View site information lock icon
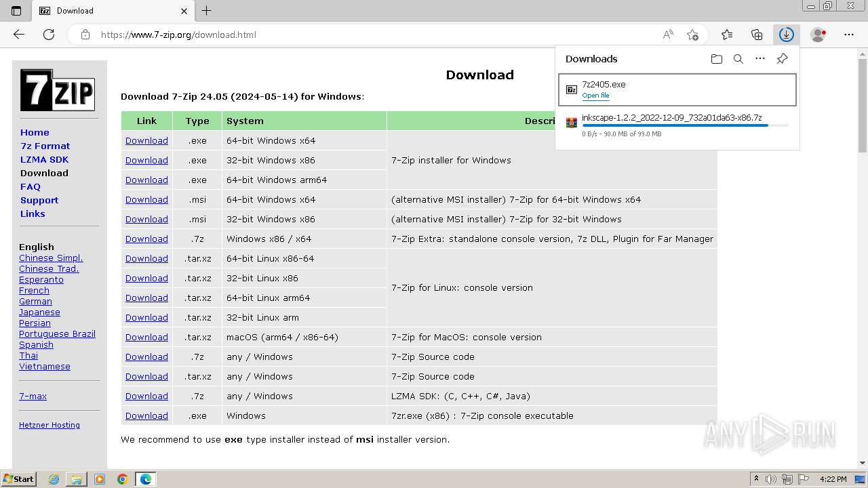868x488 pixels. pos(85,35)
